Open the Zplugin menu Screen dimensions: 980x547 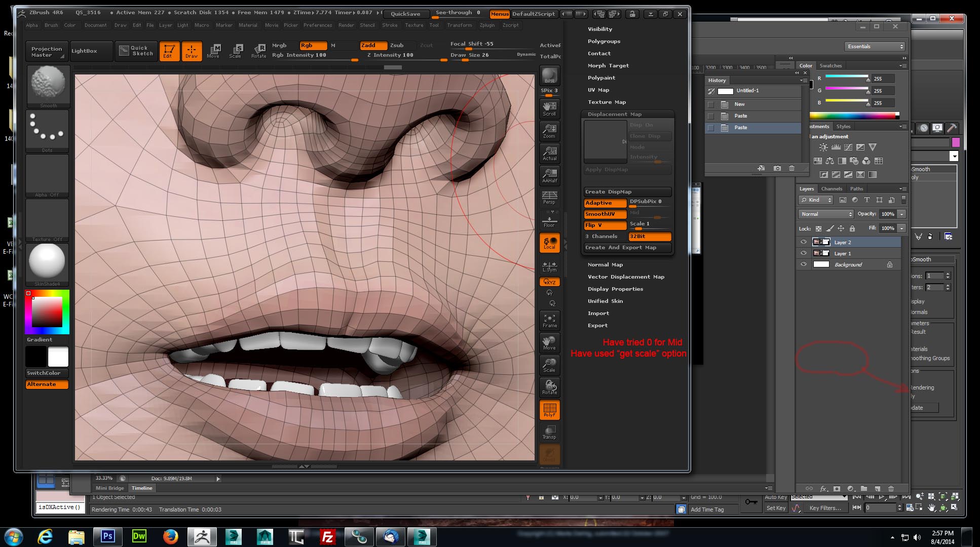(487, 25)
